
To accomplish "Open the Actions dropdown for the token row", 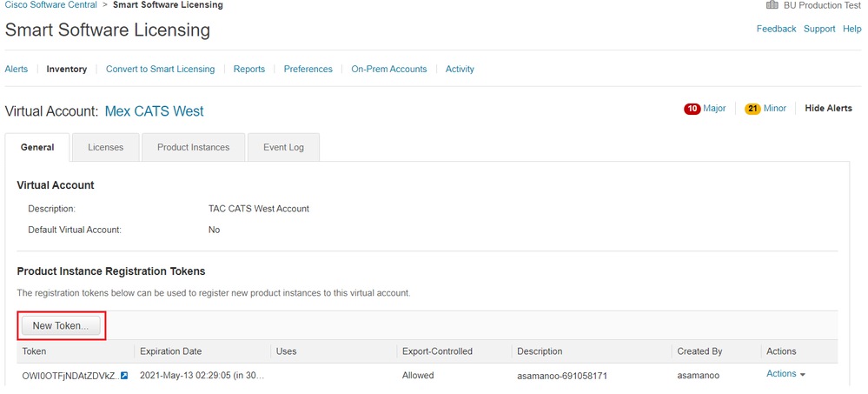I will coord(785,374).
